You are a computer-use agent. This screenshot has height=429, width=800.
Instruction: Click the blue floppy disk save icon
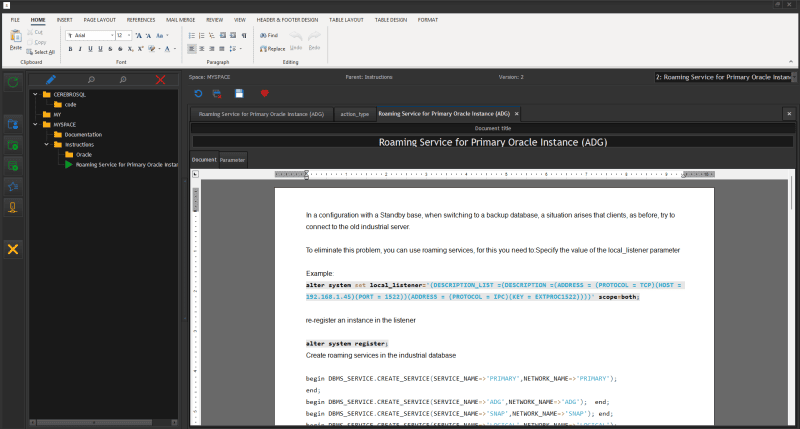click(239, 93)
